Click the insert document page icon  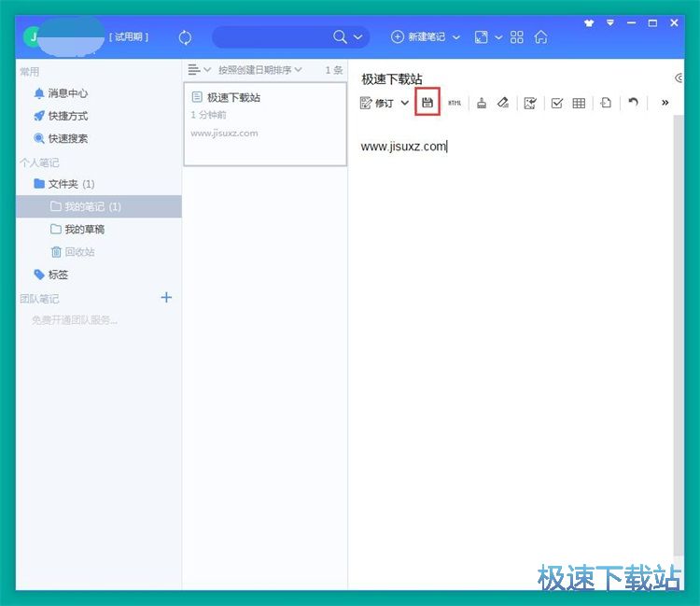tap(606, 103)
